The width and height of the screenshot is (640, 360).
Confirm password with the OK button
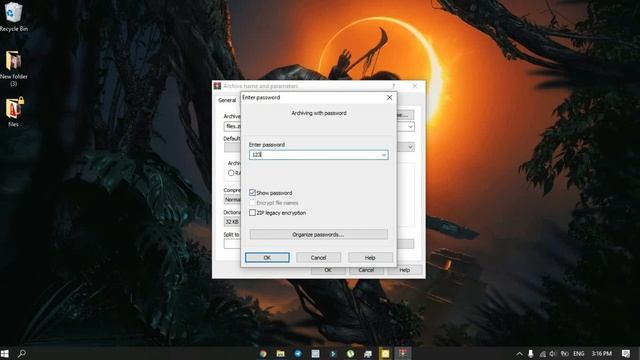coord(267,258)
